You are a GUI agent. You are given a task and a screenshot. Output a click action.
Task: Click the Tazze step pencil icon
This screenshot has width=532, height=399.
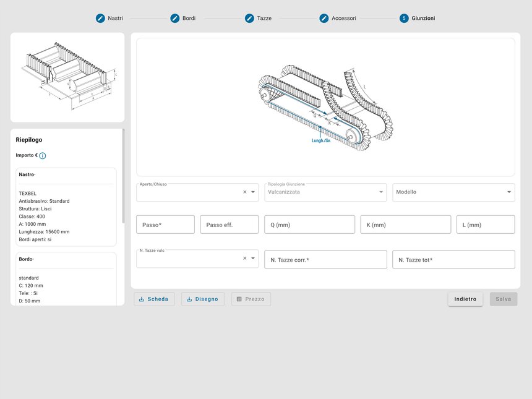click(x=249, y=19)
